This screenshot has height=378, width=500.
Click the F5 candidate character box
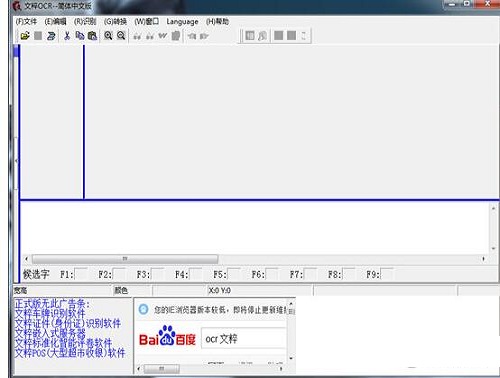234,274
